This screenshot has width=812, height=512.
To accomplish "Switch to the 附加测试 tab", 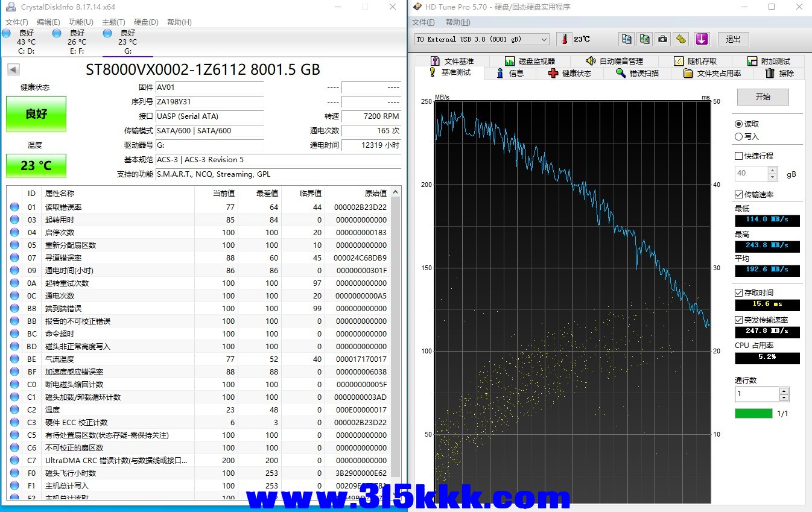I will pos(768,61).
